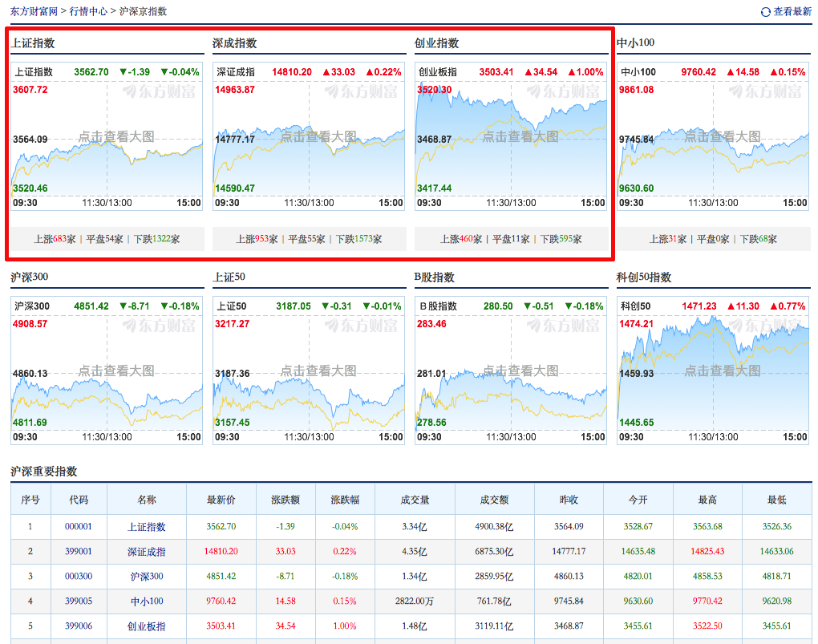Image resolution: width=818 pixels, height=644 pixels.
Task: Open the 深证成指 intraday chart thumbnail
Action: coord(309,136)
